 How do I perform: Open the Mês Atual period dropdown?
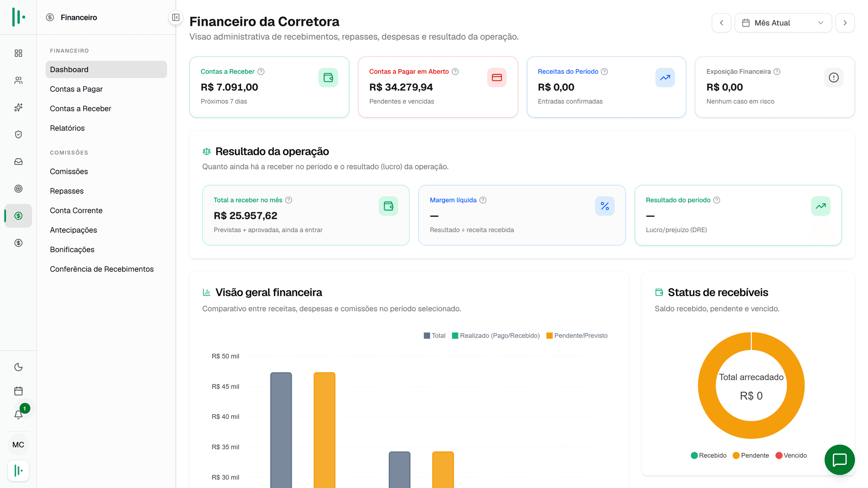[783, 23]
